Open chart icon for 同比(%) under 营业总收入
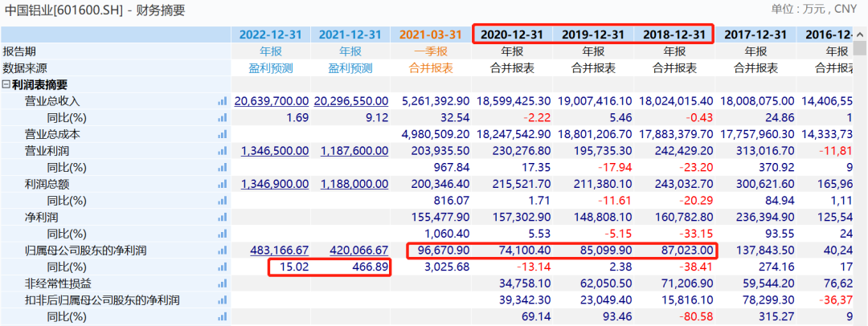The height and width of the screenshot is (326, 868). click(223, 118)
